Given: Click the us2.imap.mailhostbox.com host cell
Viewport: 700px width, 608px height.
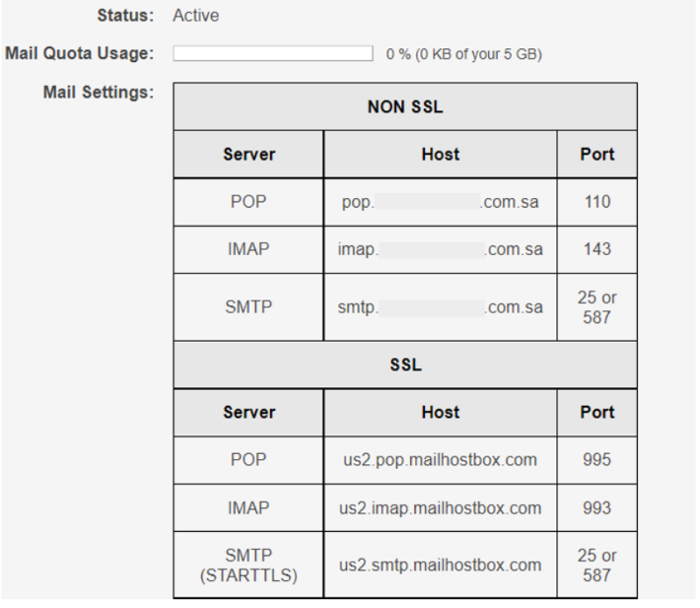Looking at the screenshot, I should 440,508.
